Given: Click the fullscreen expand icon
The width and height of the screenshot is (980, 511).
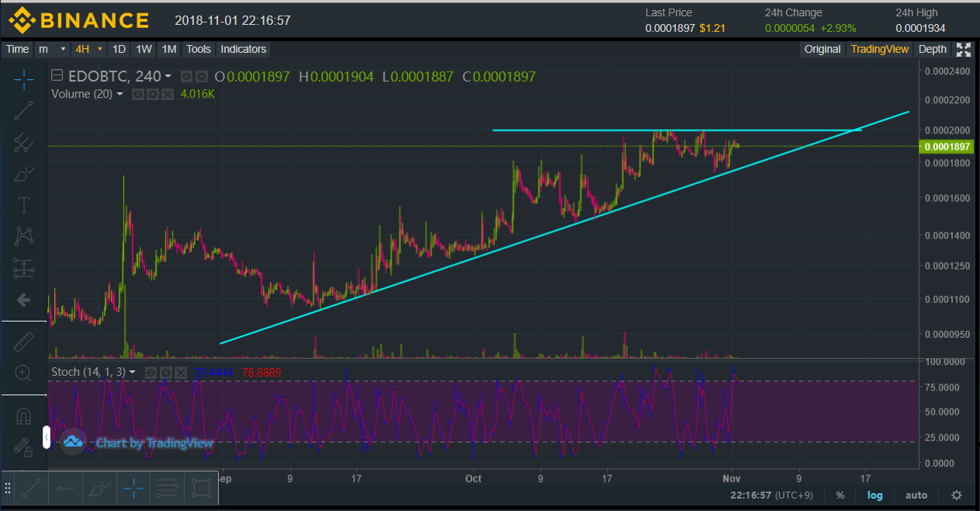Looking at the screenshot, I should 964,50.
